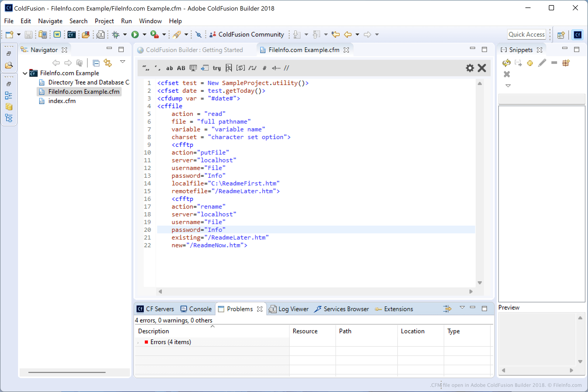Convert selection to uppercase with AB icon

(181, 68)
